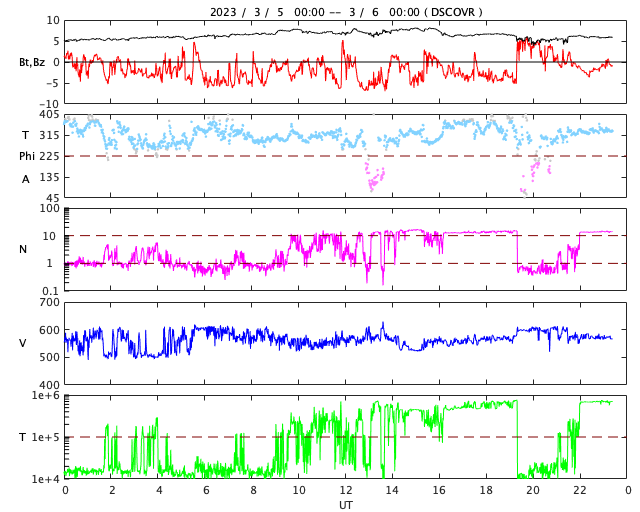Click the DSCOVR date range title
This screenshot has height=512, width=640.
coord(346,12)
